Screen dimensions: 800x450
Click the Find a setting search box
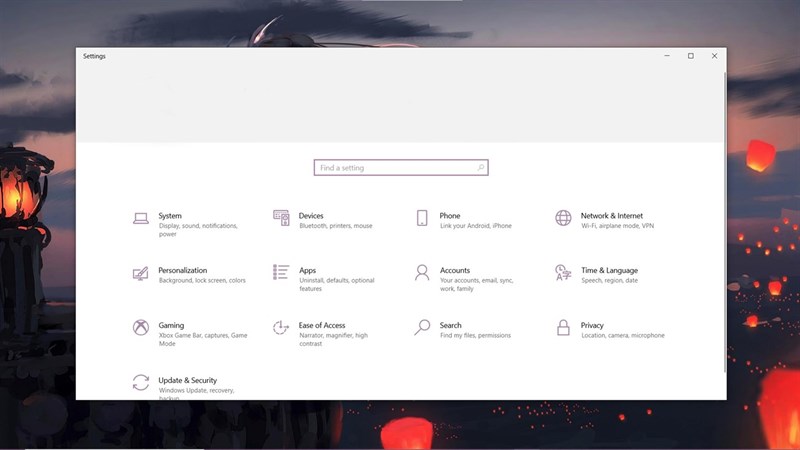point(401,167)
